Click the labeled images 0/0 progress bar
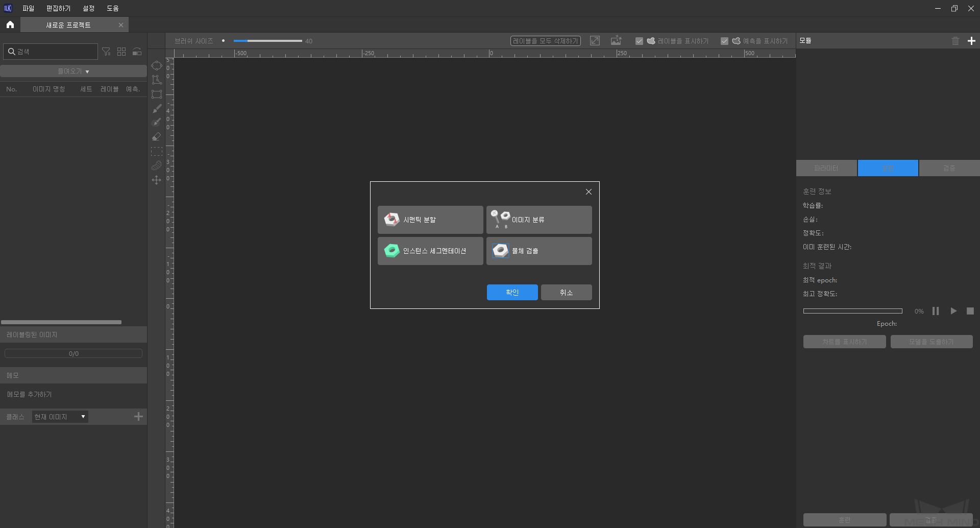Viewport: 980px width, 528px height. point(73,353)
